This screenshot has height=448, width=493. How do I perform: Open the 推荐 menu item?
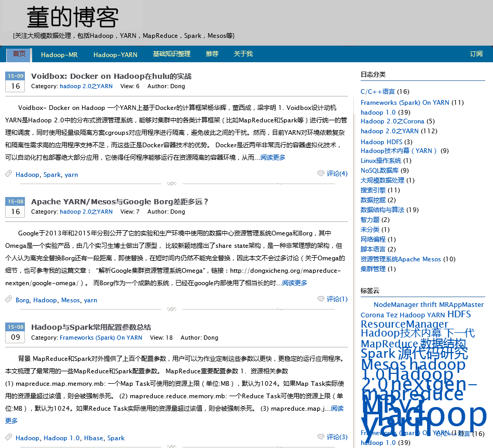point(212,54)
